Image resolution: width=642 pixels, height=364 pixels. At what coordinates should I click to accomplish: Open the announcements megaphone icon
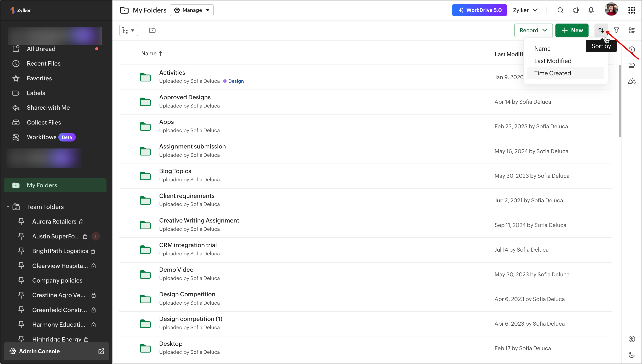576,10
